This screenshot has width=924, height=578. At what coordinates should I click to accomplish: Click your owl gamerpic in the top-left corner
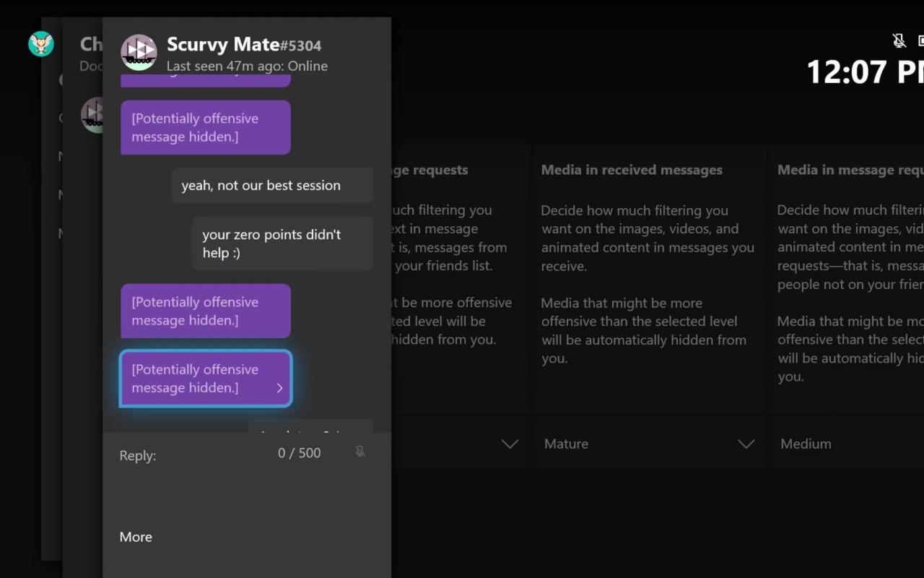pyautogui.click(x=41, y=43)
